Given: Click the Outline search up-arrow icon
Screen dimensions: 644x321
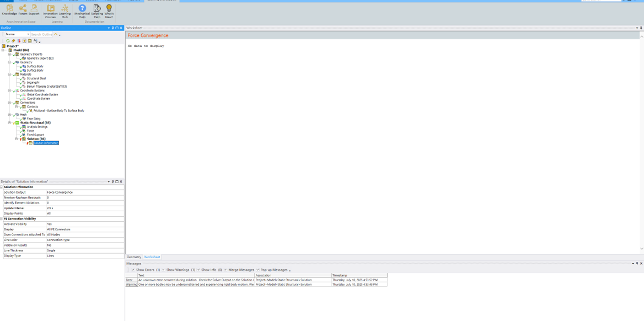Looking at the screenshot, I should tap(56, 34).
